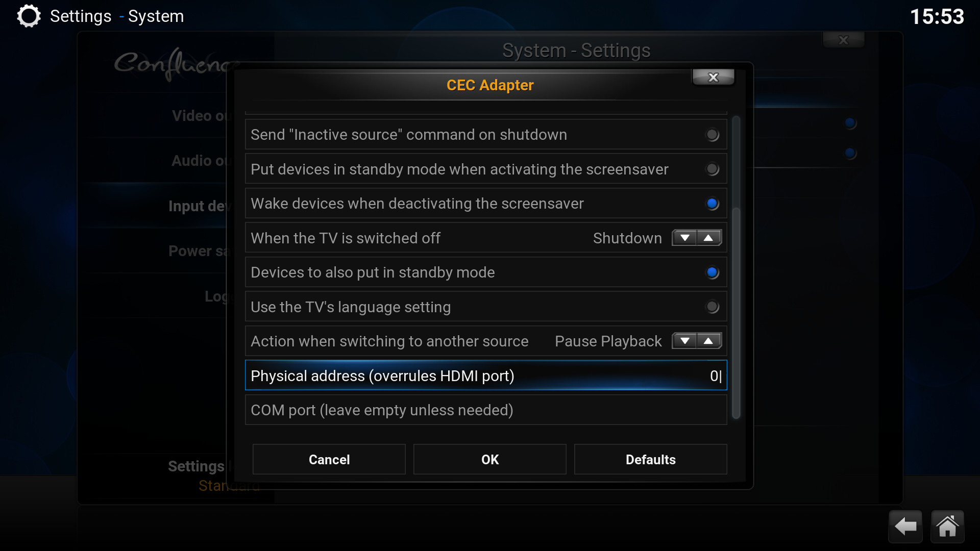Click the Settings gear icon
Screen dimensions: 980x551
click(x=29, y=16)
